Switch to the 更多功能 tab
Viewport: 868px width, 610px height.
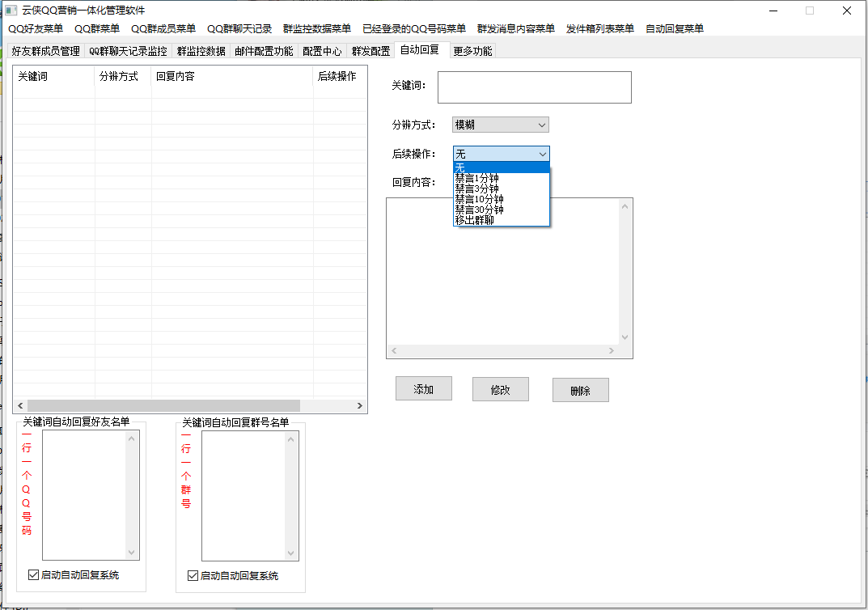[x=472, y=51]
